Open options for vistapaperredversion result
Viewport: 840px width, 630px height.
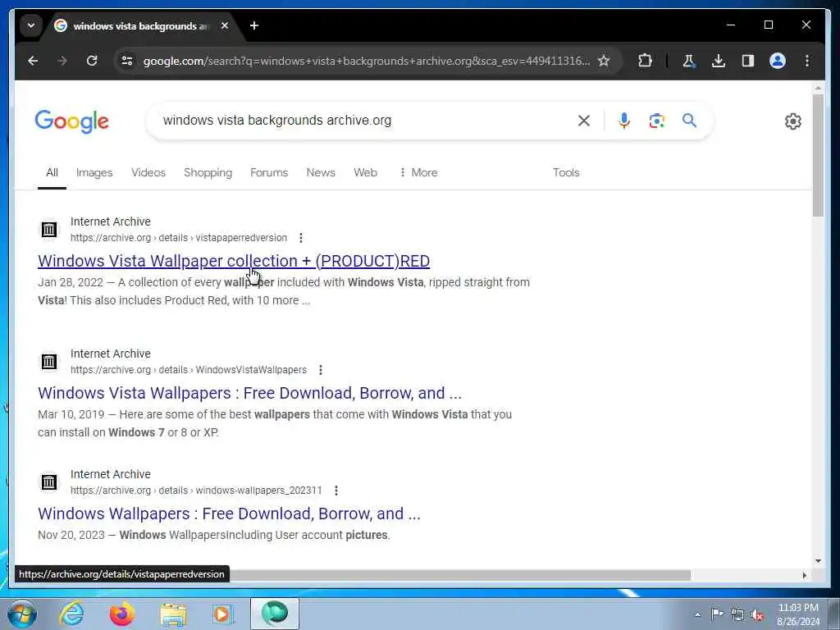[301, 237]
